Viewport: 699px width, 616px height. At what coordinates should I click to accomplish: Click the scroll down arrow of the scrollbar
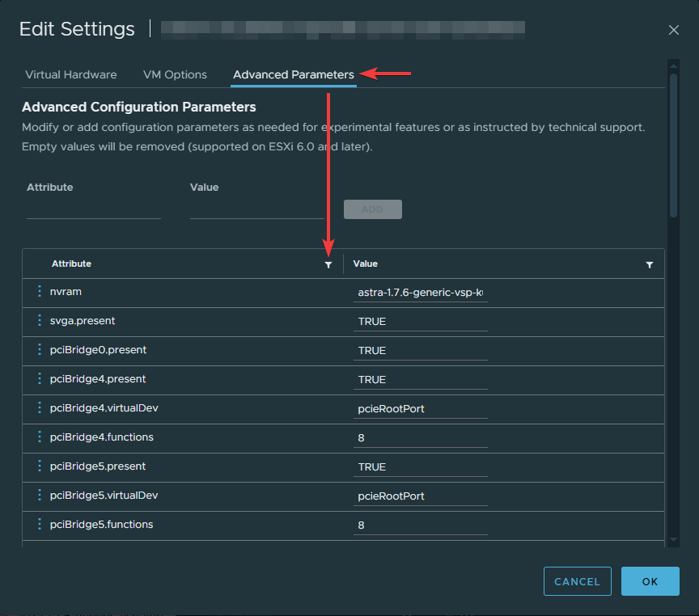coord(673,539)
